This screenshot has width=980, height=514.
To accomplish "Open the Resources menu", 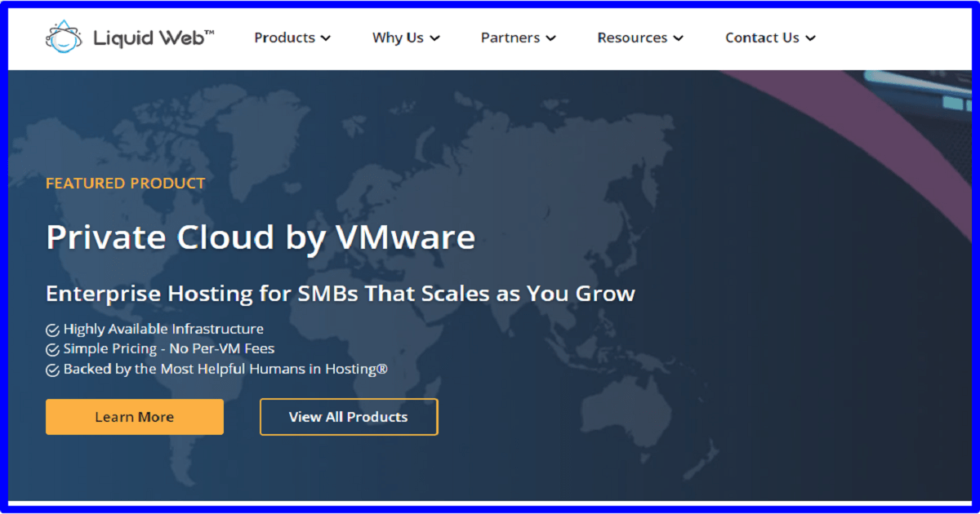I will click(640, 38).
